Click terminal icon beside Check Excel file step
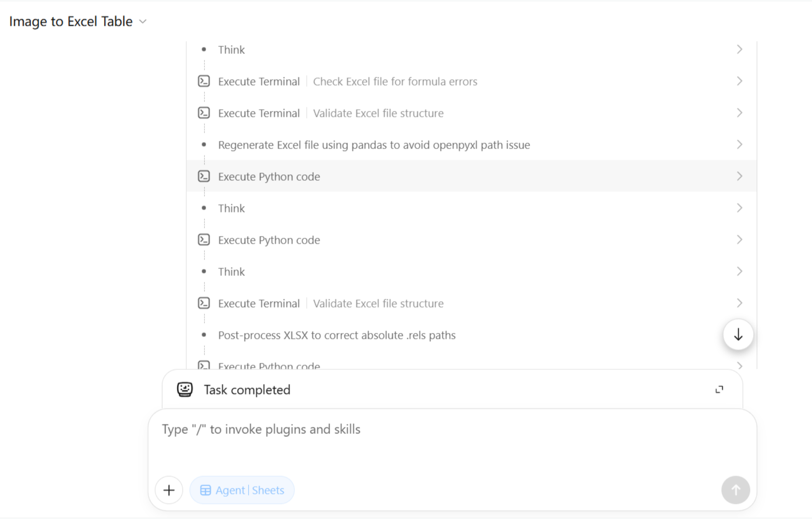The image size is (812, 519). tap(204, 81)
